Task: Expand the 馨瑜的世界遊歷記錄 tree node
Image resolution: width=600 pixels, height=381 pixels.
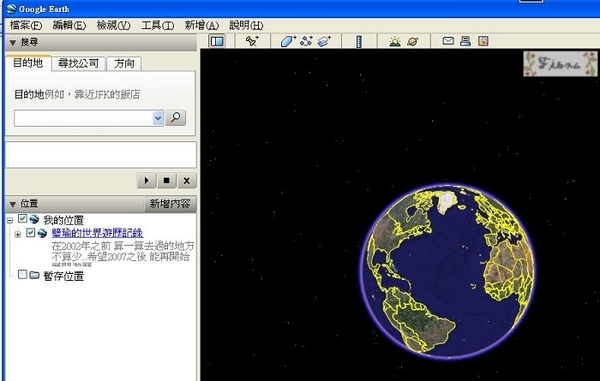Action: click(18, 234)
